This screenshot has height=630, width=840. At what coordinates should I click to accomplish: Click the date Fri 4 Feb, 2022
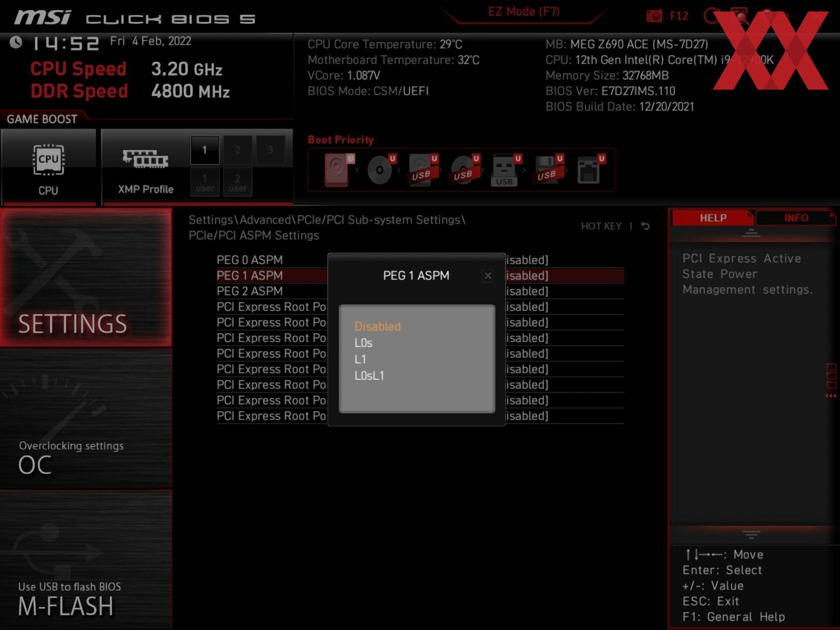pos(150,41)
